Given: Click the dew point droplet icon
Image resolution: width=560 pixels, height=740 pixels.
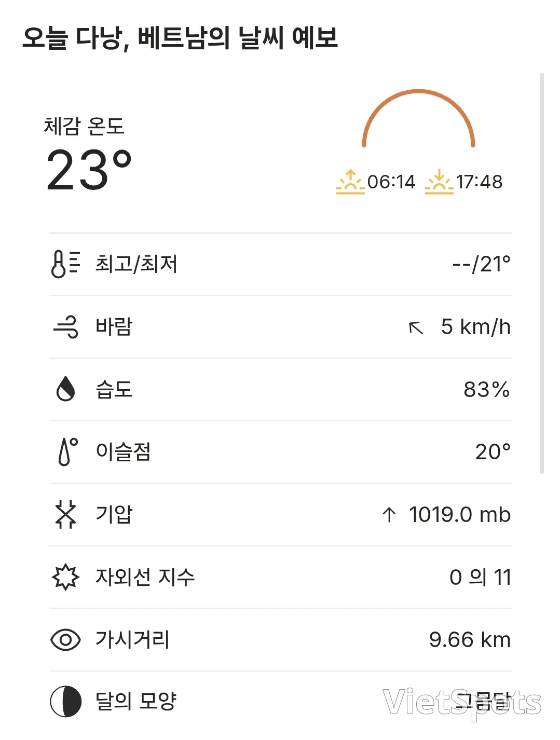Looking at the screenshot, I should click(67, 451).
